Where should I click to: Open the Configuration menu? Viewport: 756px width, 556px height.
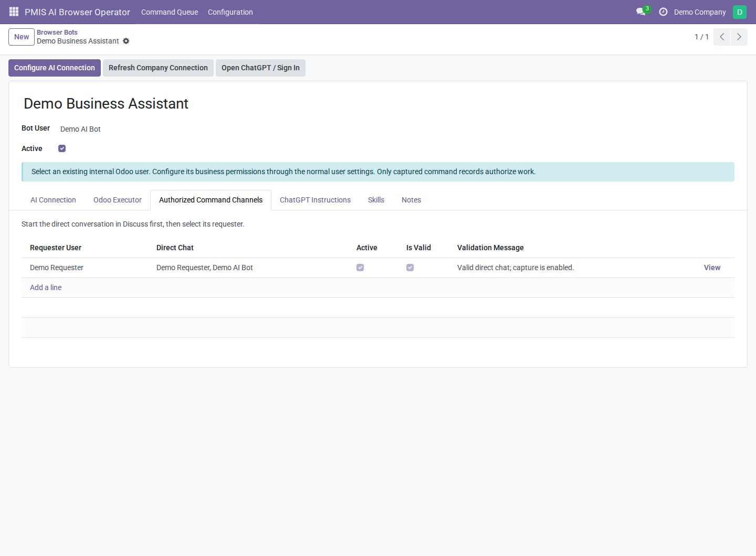230,12
